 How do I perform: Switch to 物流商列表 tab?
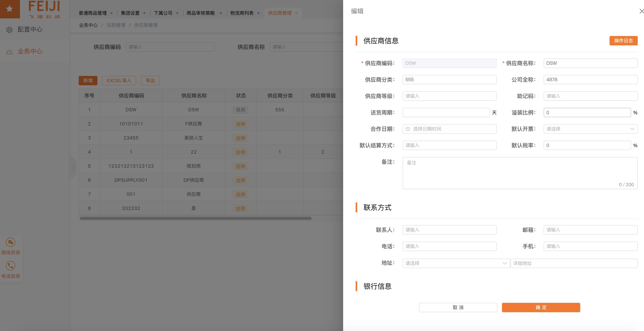point(242,13)
